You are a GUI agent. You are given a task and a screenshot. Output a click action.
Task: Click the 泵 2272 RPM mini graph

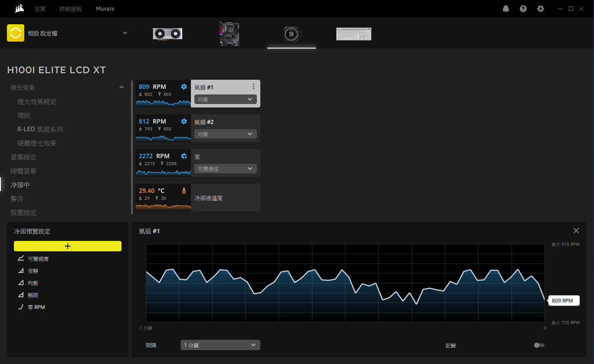(x=163, y=172)
